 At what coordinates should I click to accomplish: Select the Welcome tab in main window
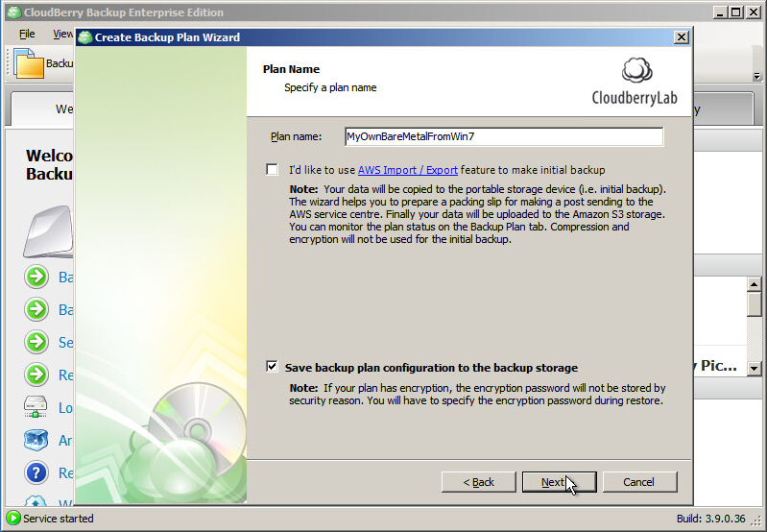tap(43, 109)
